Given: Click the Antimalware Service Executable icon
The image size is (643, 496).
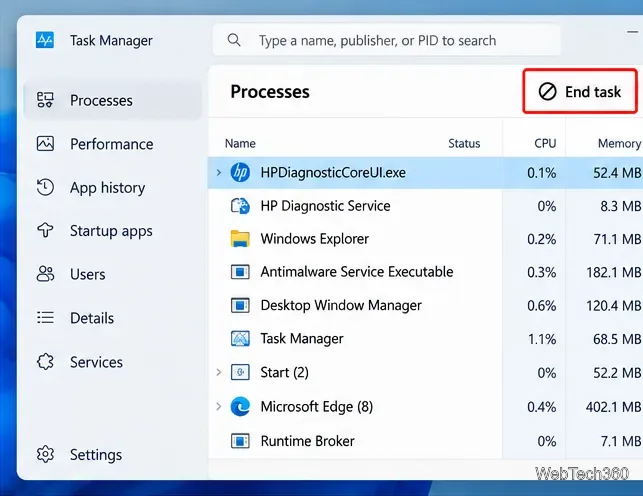Looking at the screenshot, I should coord(240,272).
